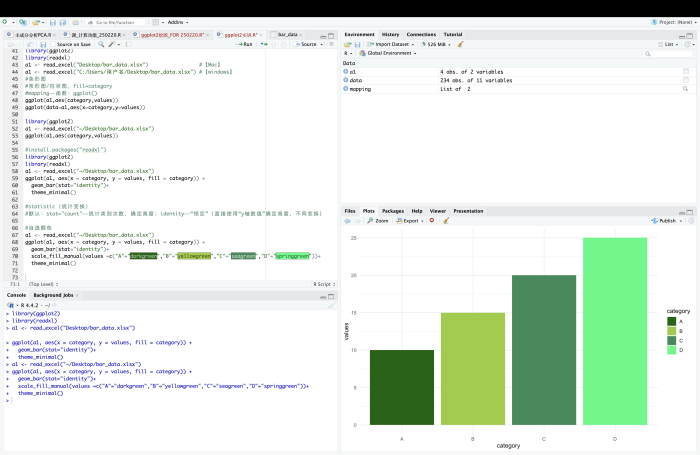Open the Export dropdown in Plots
This screenshot has height=455, width=700.
coord(410,220)
